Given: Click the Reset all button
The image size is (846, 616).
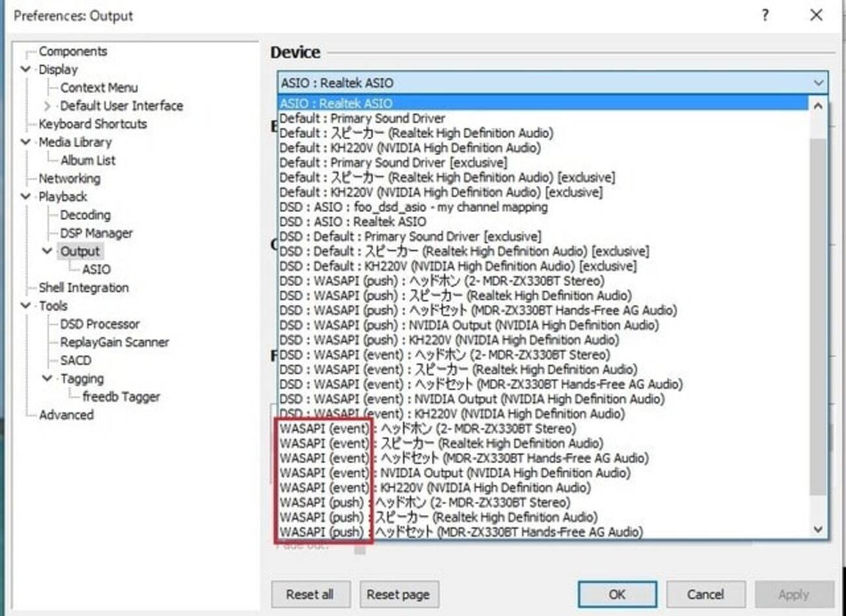Looking at the screenshot, I should (310, 594).
